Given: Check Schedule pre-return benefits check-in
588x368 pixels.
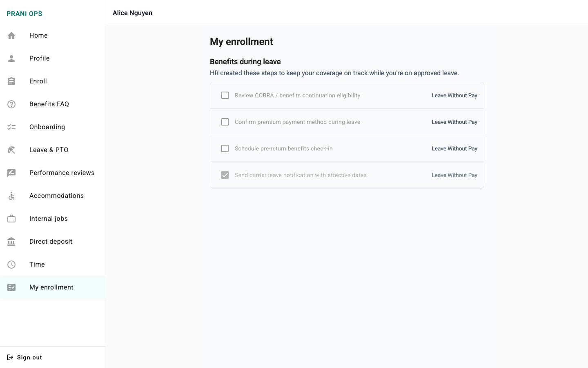Looking at the screenshot, I should click(225, 148).
